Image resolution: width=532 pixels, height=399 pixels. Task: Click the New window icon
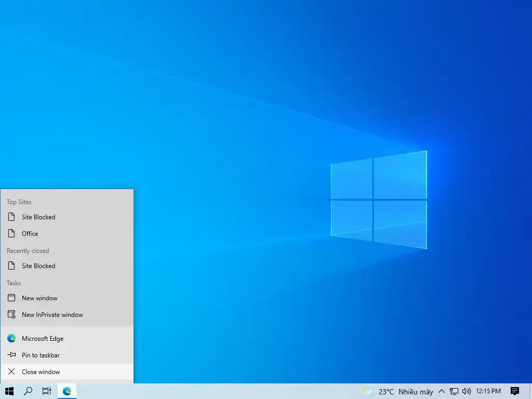[11, 298]
